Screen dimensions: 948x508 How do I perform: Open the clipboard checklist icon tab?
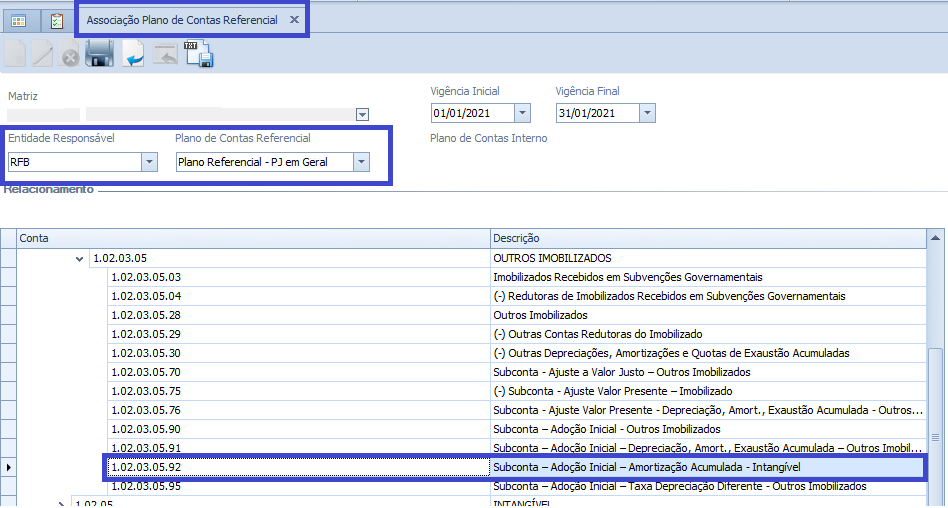pos(56,21)
